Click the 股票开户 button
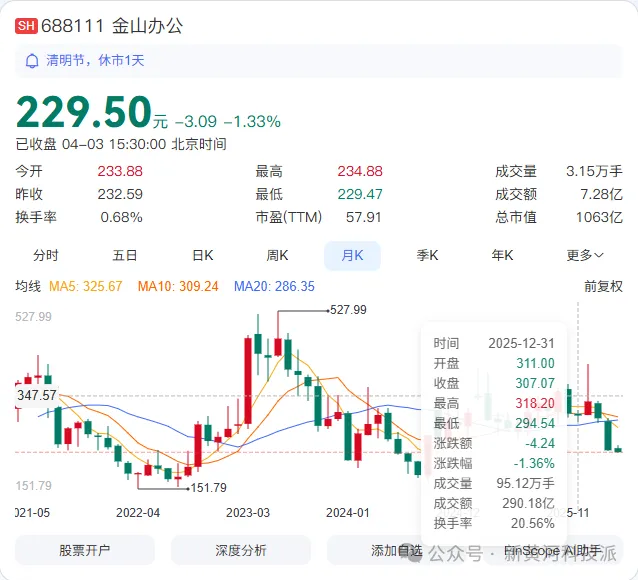 pos(85,550)
